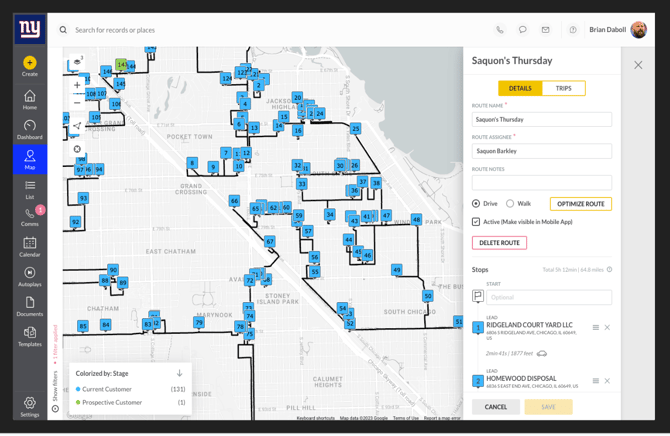This screenshot has width=670, height=436.
Task: Click map marker 92
Action: click(x=75, y=222)
